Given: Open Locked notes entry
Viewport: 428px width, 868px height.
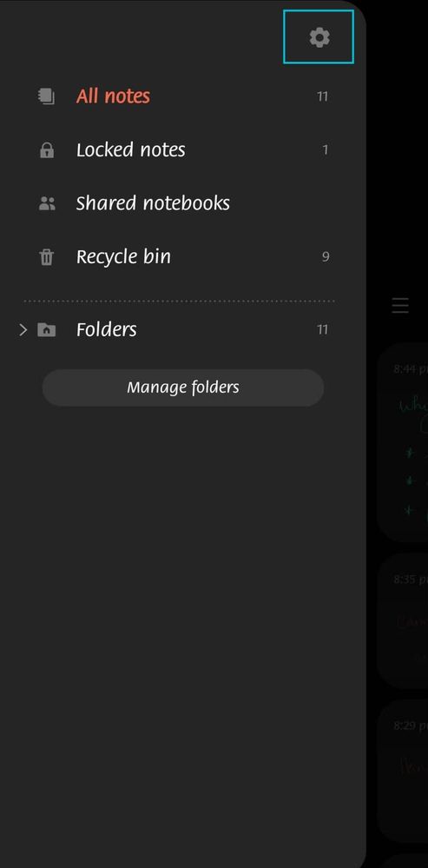Looking at the screenshot, I should pos(182,150).
